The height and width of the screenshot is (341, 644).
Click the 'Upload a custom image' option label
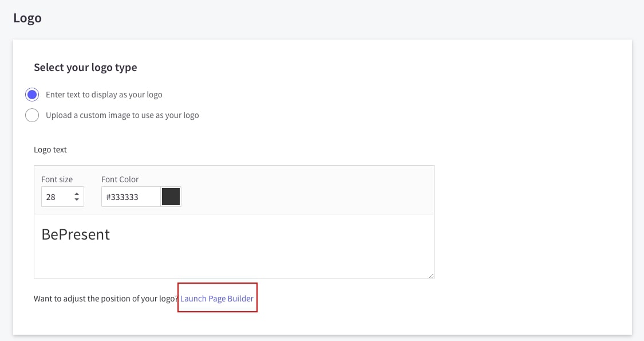[x=123, y=115]
